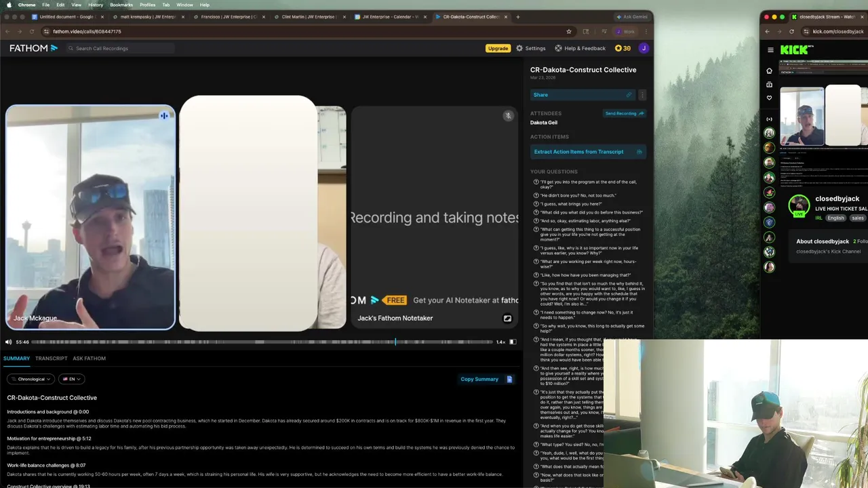
Task: Jump to Work-life balance challenges @ 8:07
Action: pyautogui.click(x=46, y=465)
